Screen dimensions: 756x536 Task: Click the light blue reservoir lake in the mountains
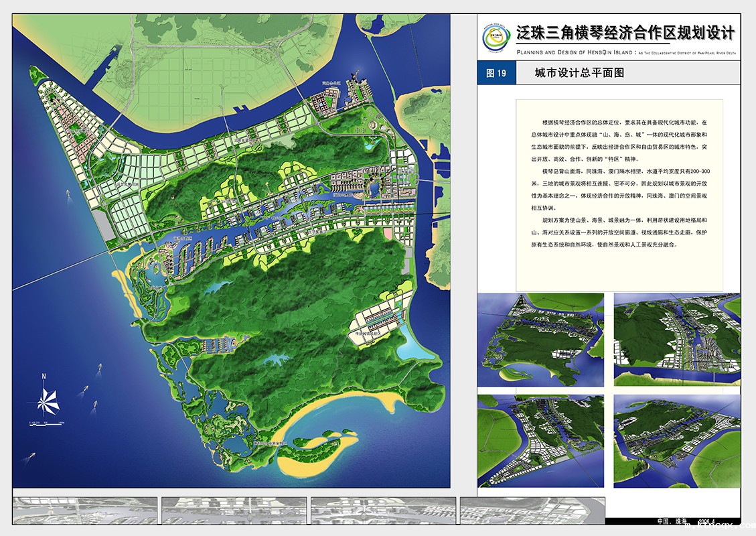[215, 289]
